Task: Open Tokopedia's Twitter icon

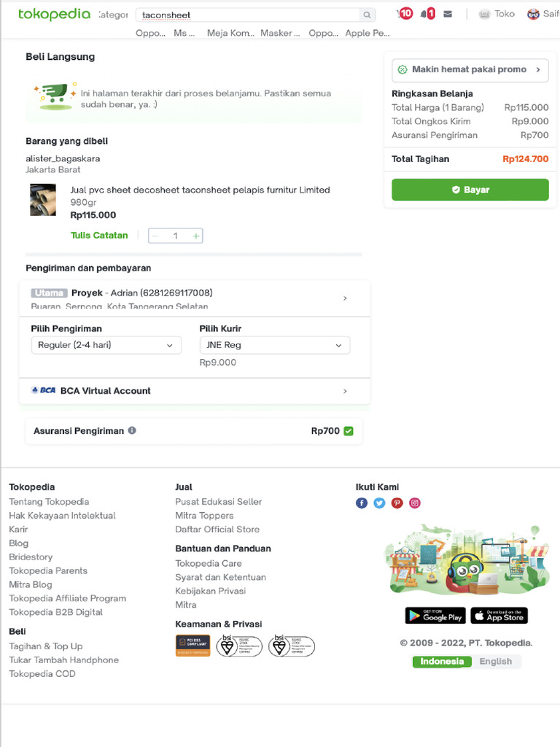Action: coord(379,503)
